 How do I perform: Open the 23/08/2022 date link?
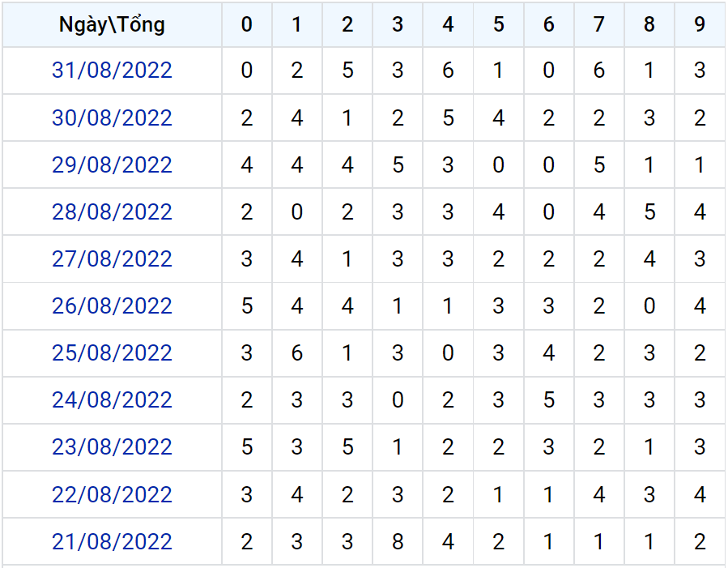click(112, 446)
